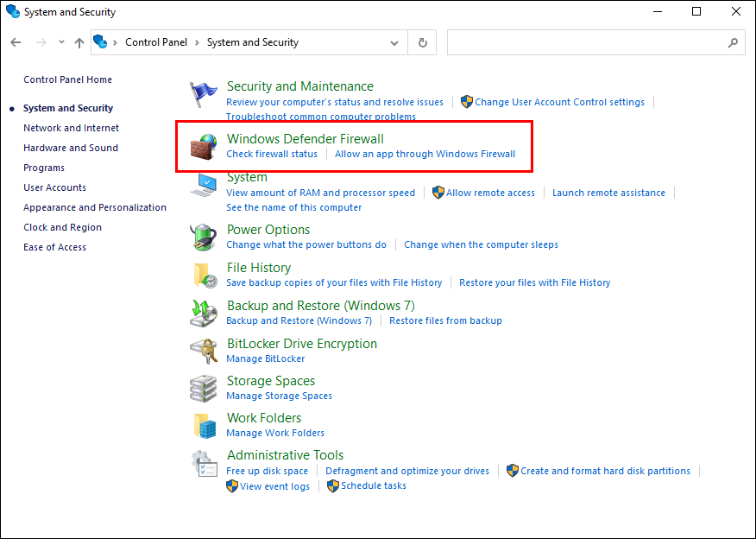Viewport: 756px width, 539px height.
Task: Click the title bar System and Security icon
Action: coord(13,11)
